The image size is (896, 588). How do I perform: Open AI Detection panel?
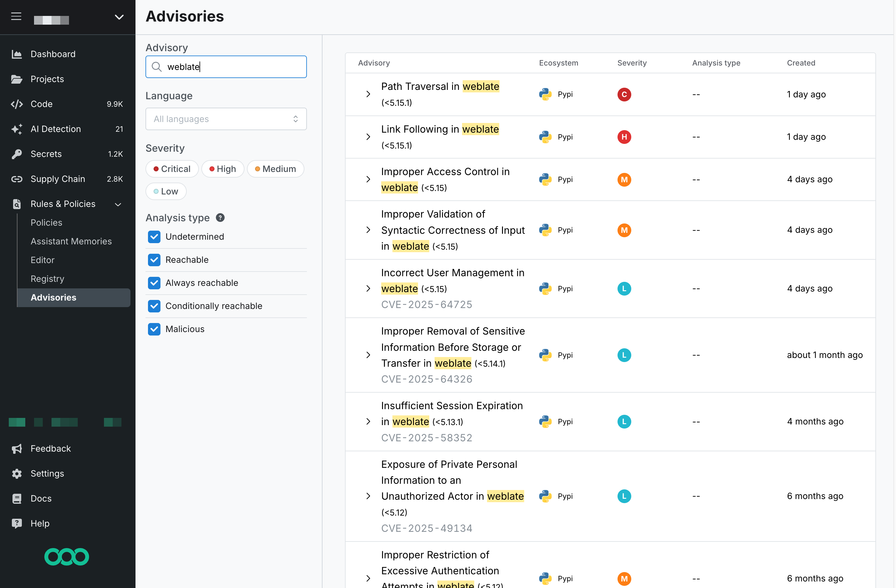56,129
